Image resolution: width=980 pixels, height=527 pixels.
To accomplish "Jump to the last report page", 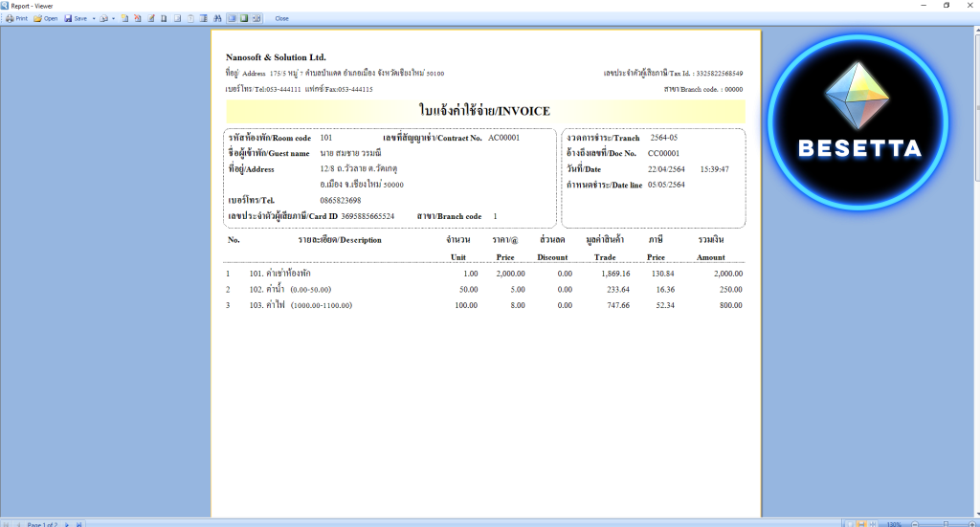I will [78, 524].
